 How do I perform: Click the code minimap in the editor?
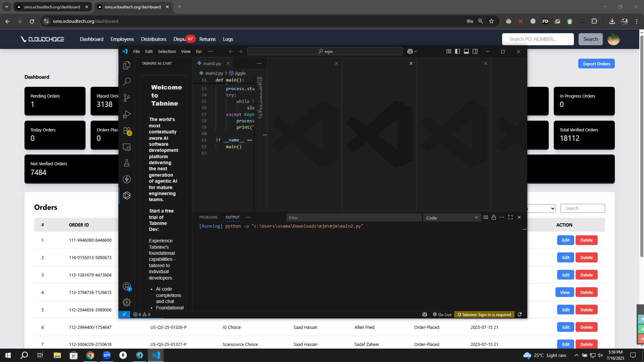click(x=260, y=97)
